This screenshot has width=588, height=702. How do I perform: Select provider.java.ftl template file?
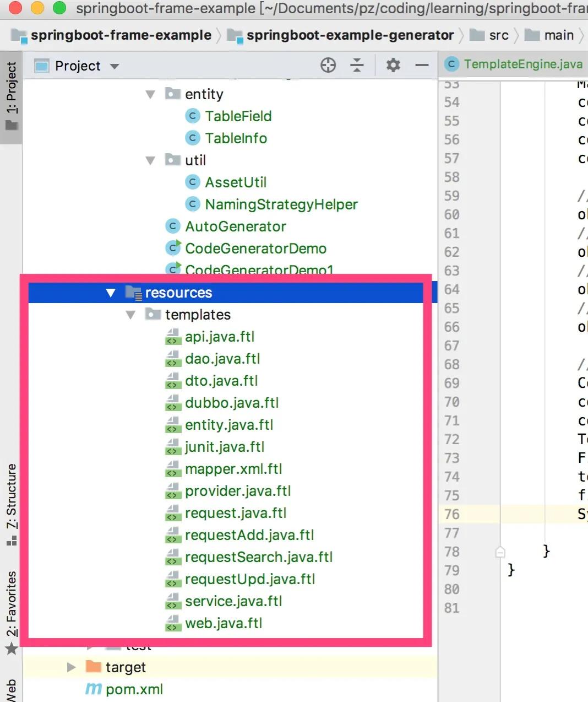[238, 491]
